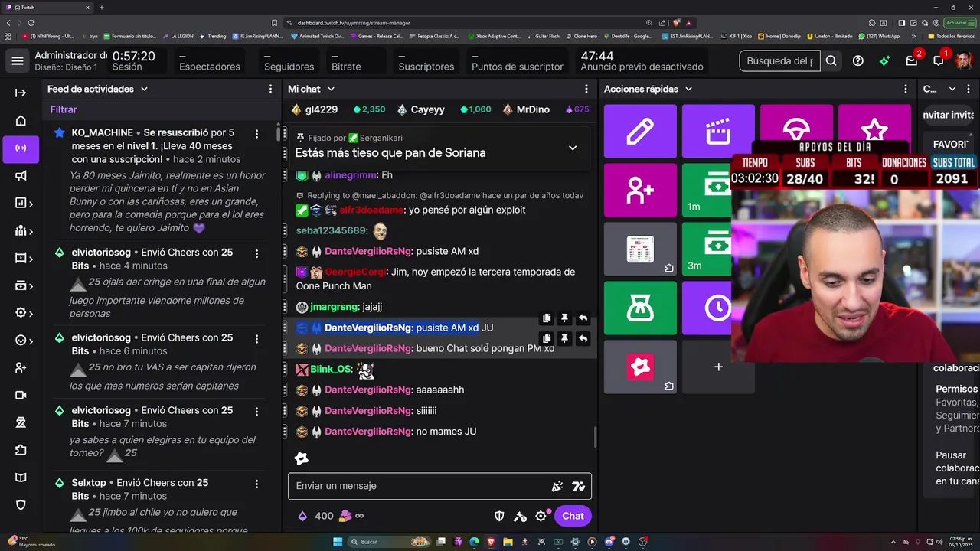
Task: Pin the 'bueno Chat solo pongan PM' message
Action: pos(564,337)
